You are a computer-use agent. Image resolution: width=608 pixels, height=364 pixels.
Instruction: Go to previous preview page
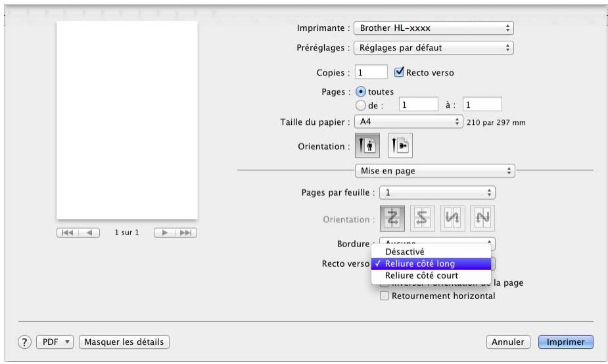[89, 233]
